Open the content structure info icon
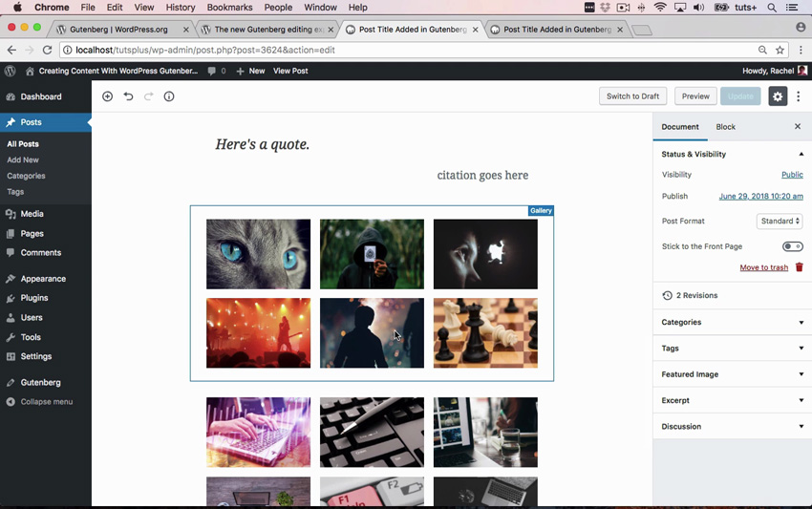 click(169, 96)
